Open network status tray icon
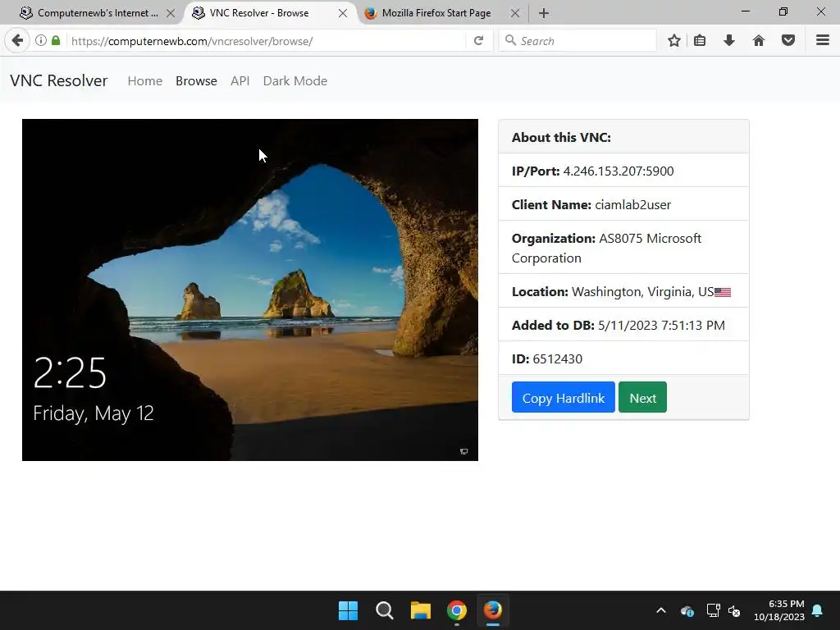Image resolution: width=840 pixels, height=630 pixels. point(713,610)
